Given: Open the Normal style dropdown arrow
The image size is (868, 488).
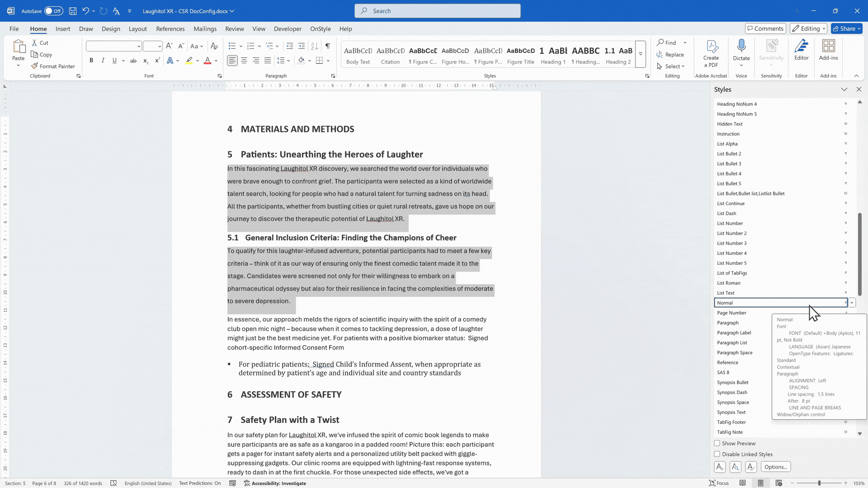Looking at the screenshot, I should point(852,303).
